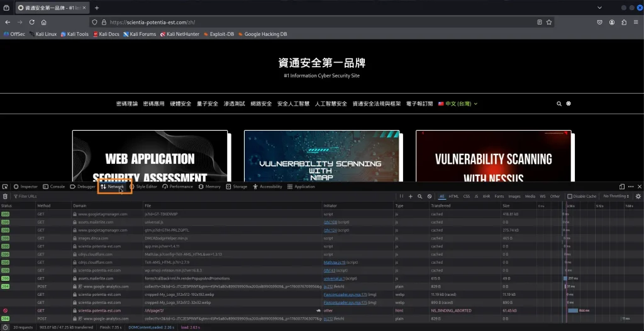Bookmark this page with star icon
The width and height of the screenshot is (644, 331).
point(549,22)
